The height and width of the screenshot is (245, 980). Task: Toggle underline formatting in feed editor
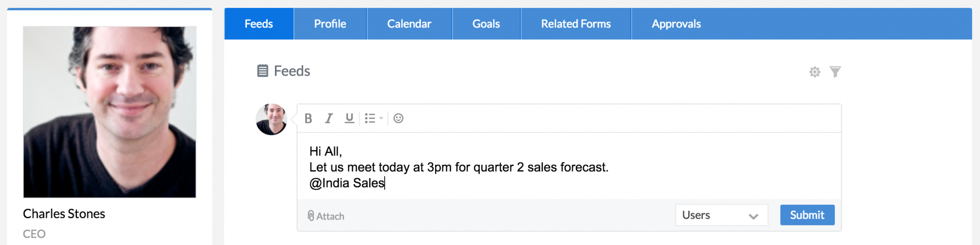click(x=349, y=118)
